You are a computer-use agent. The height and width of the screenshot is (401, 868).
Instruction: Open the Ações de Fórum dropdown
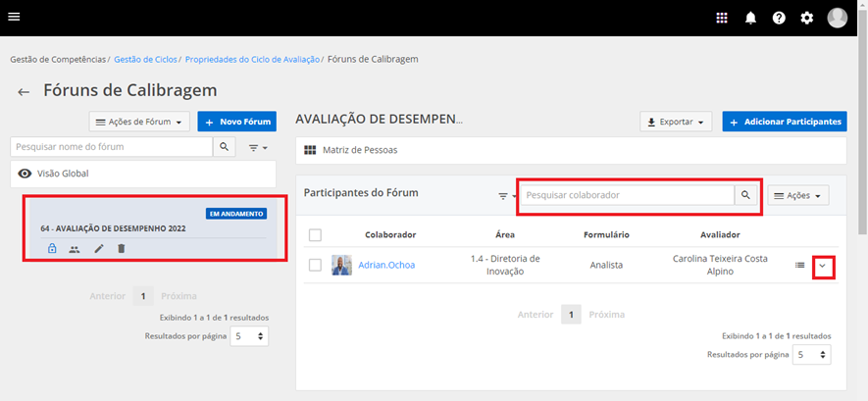[x=138, y=122]
